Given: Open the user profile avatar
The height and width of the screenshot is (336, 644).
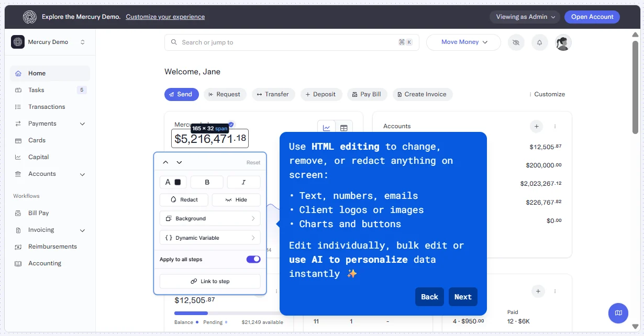Looking at the screenshot, I should pos(563,42).
